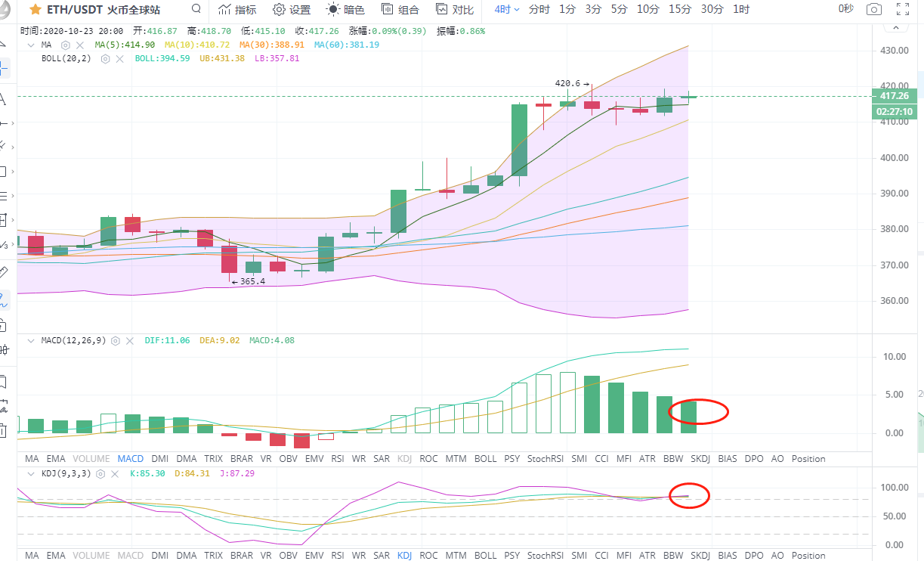Open MACD(12,26,9) settings gear
924x561 pixels.
(116, 341)
